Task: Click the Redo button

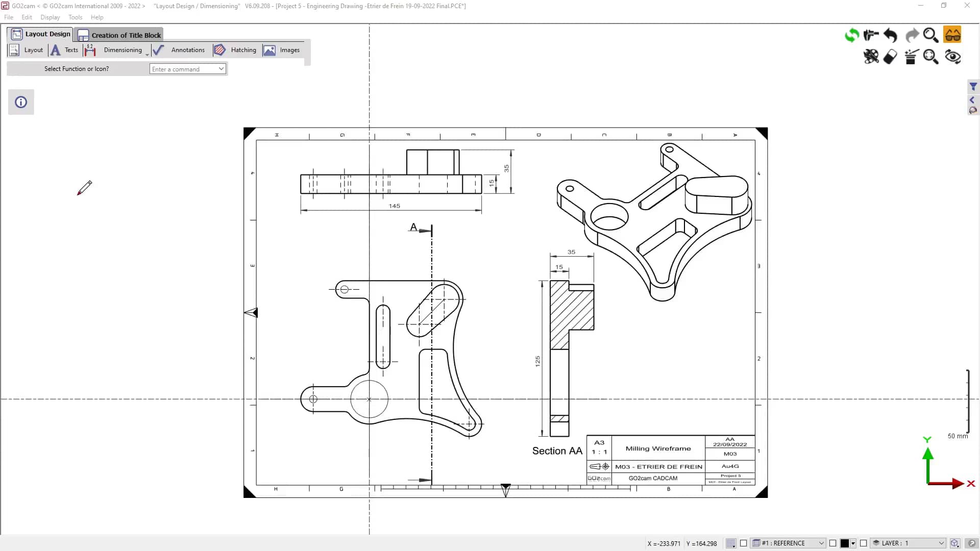Action: [x=911, y=35]
